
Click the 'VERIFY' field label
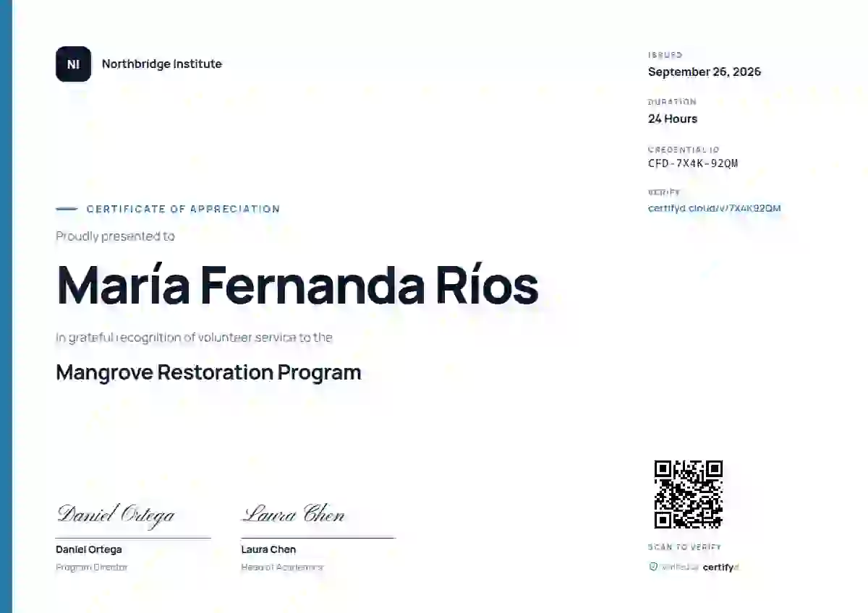click(664, 192)
